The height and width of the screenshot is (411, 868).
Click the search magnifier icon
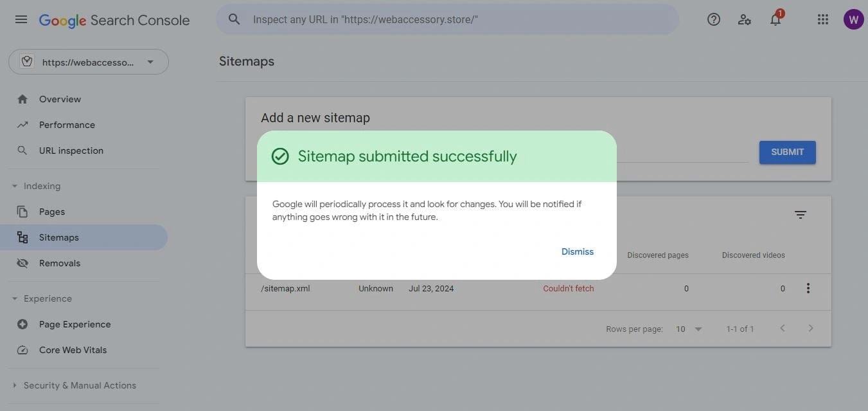(x=235, y=19)
